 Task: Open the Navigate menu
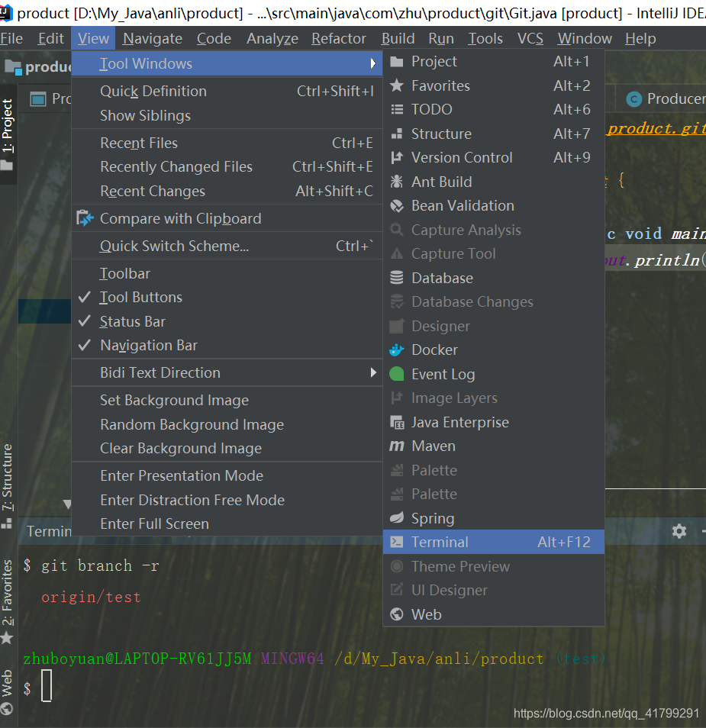click(153, 38)
